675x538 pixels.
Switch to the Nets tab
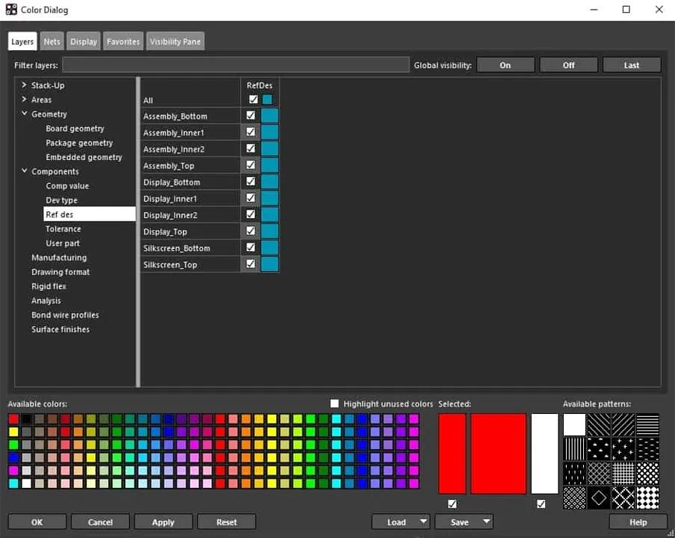(x=52, y=41)
